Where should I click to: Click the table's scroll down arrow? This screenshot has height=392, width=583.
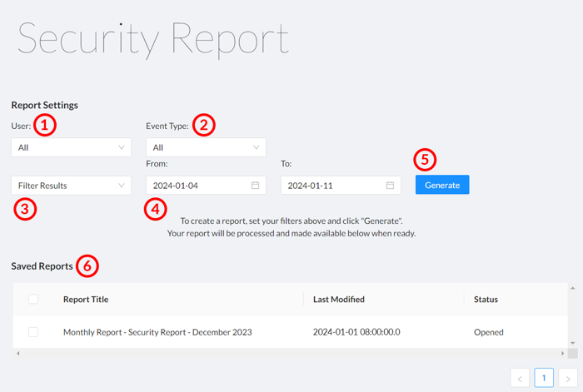coord(572,343)
